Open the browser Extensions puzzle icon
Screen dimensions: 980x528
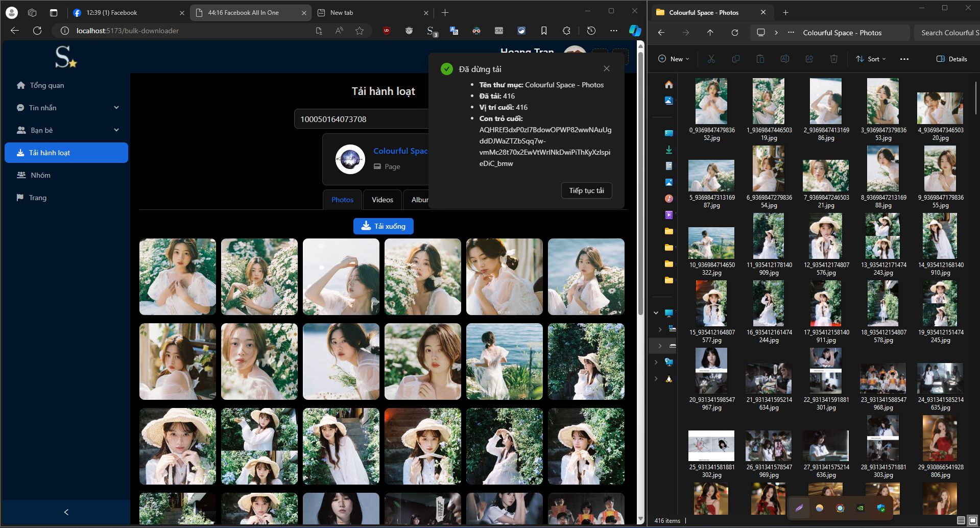click(566, 31)
